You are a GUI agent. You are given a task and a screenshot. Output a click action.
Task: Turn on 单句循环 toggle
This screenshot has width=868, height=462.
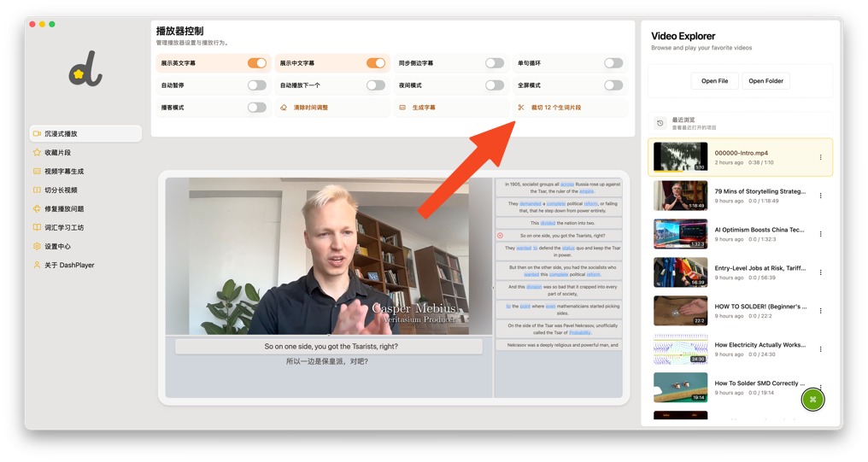click(613, 63)
